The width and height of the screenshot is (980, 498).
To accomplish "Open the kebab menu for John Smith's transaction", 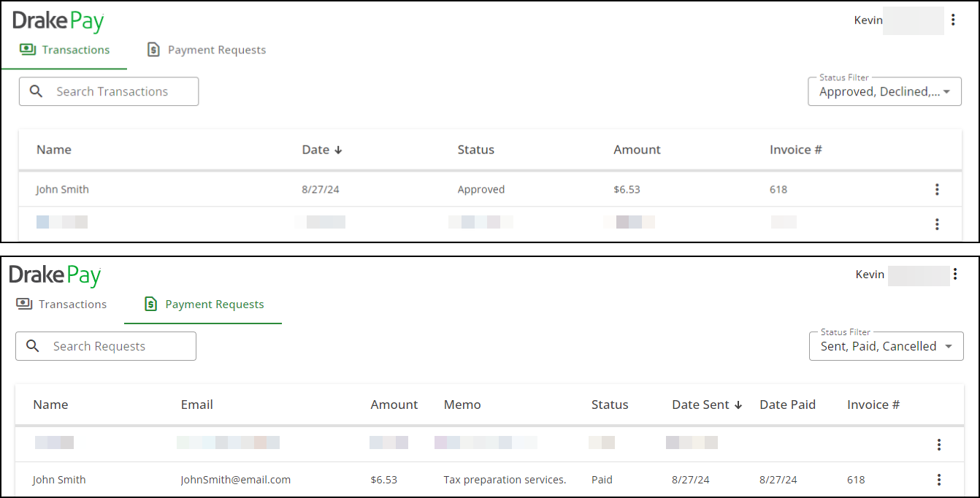I will tap(937, 189).
